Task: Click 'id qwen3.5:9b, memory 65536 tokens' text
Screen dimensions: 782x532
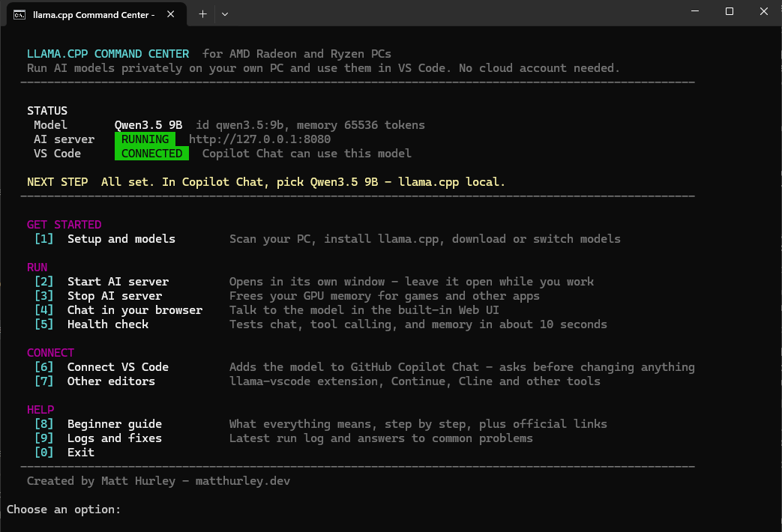Action: 310,125
